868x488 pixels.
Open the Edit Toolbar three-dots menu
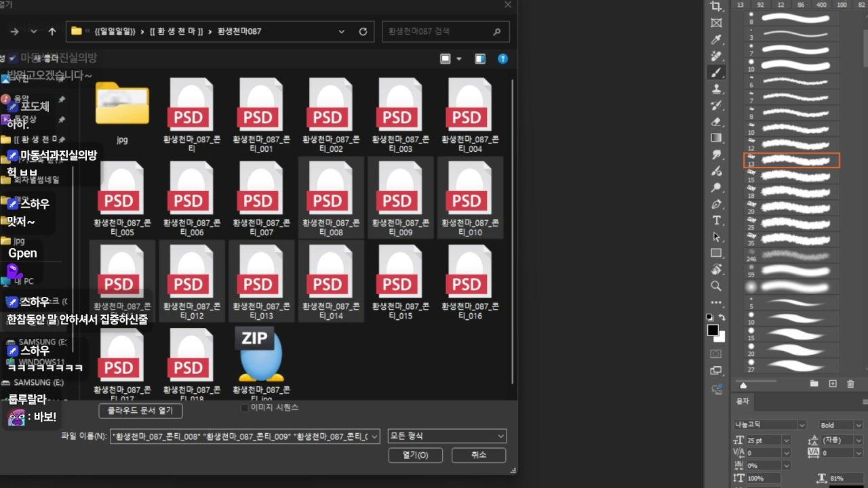(717, 303)
